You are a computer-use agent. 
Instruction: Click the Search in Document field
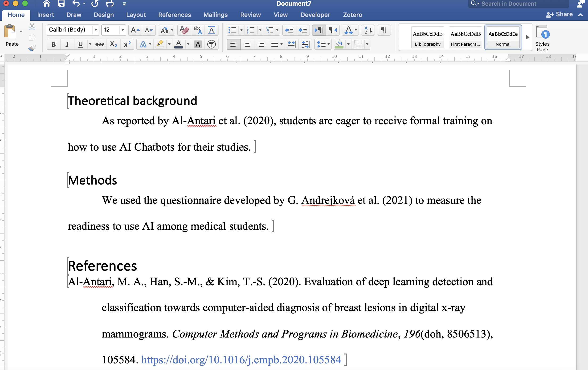513,4
